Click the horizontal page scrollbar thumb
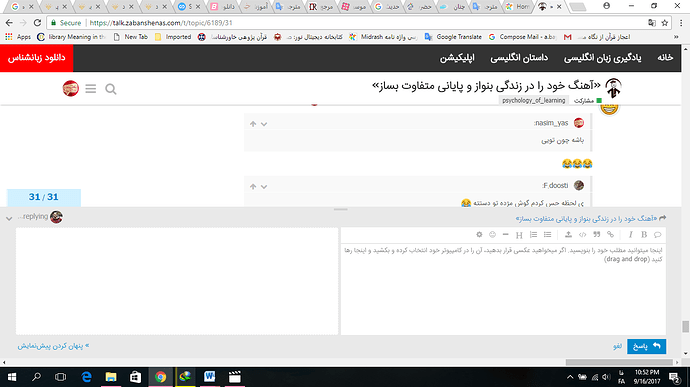This screenshot has width=690, height=387. 619,362
